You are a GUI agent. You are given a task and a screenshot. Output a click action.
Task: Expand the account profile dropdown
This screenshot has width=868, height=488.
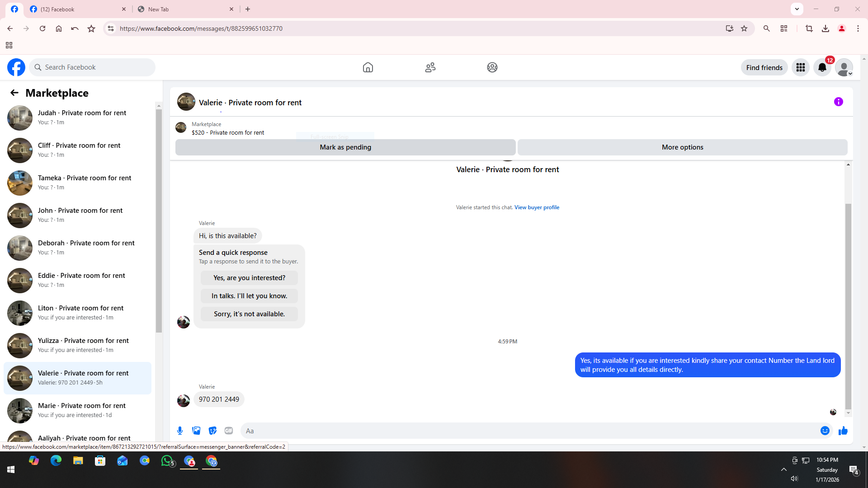click(844, 67)
